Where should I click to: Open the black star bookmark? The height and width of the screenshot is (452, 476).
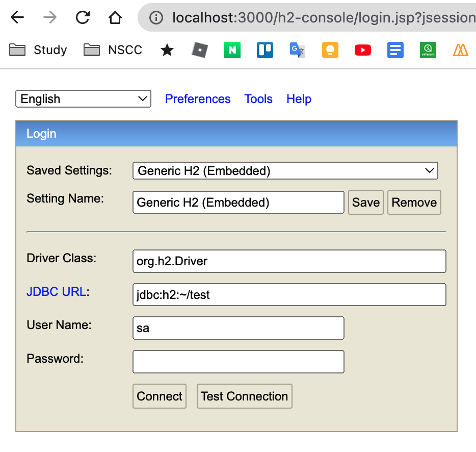coord(167,50)
